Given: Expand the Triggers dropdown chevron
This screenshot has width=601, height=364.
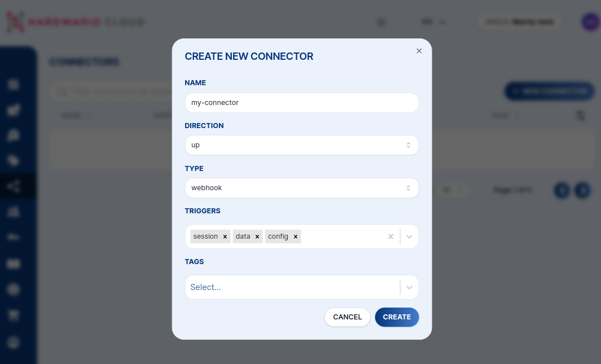Looking at the screenshot, I should point(410,236).
